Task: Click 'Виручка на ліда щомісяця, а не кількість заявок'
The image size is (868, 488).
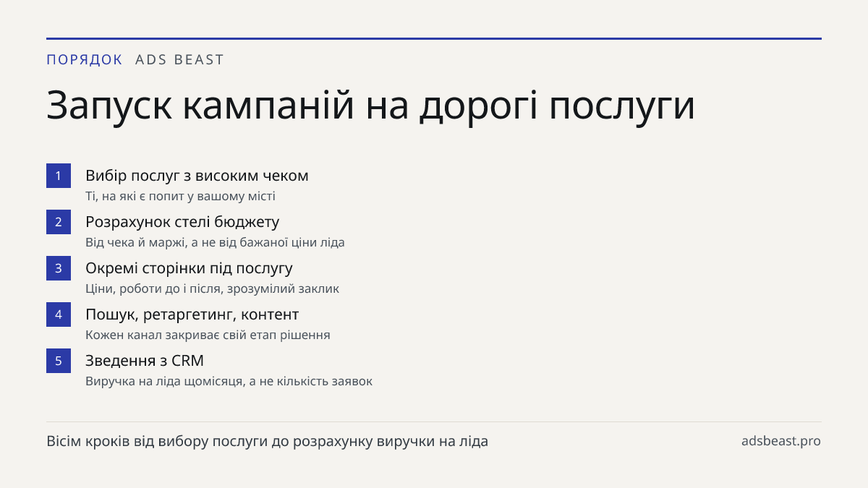Action: coord(229,381)
